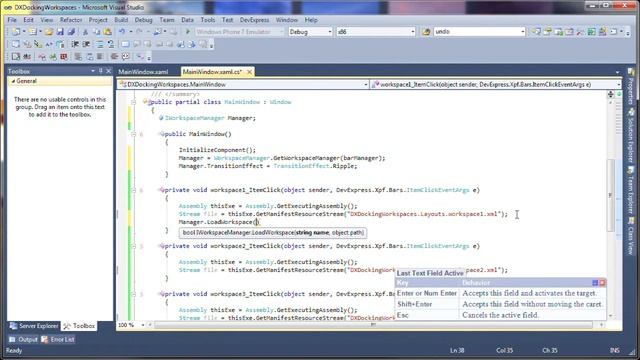Collapse the workspace2_ItemClick method outline
Screen dimensions: 640x360
click(133, 246)
